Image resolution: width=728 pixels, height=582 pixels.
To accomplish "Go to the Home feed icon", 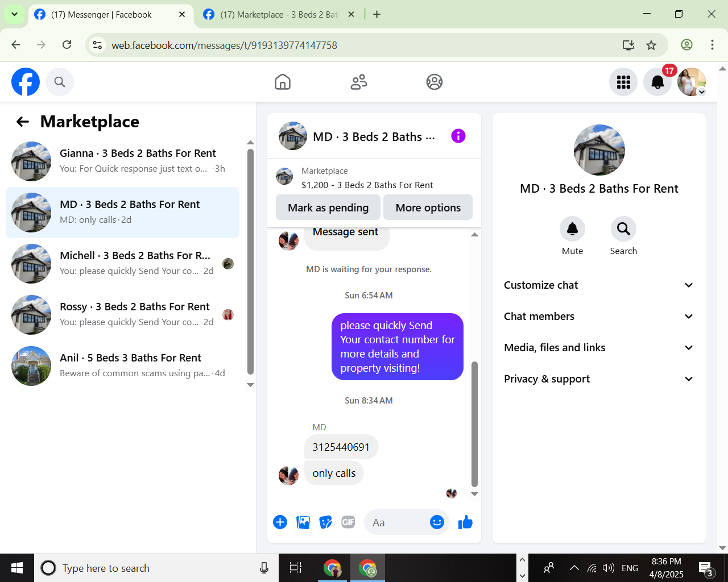I will [283, 82].
